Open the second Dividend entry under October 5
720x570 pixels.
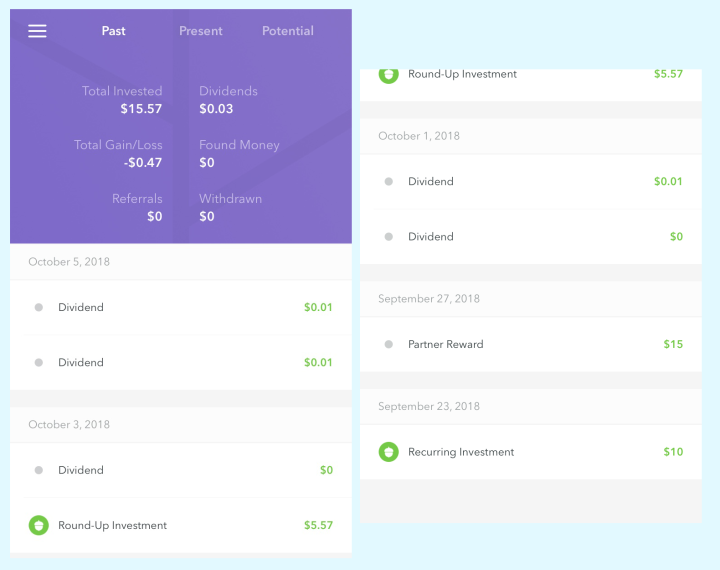pos(181,362)
